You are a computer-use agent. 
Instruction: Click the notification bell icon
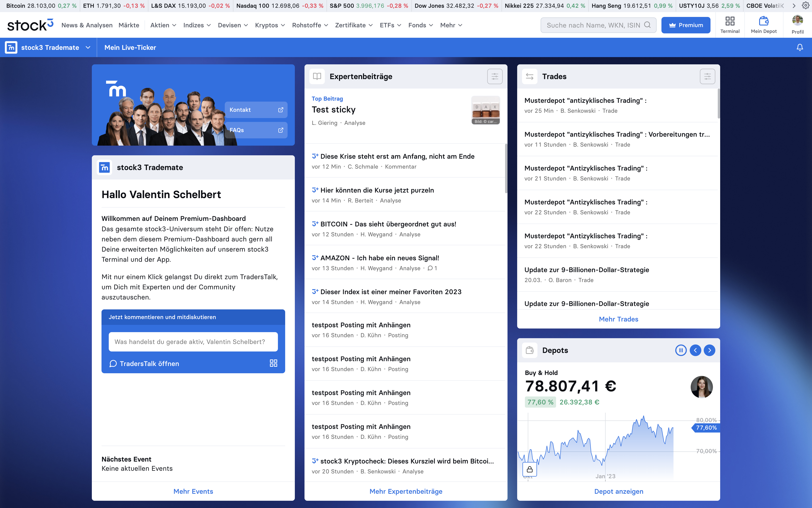[800, 47]
